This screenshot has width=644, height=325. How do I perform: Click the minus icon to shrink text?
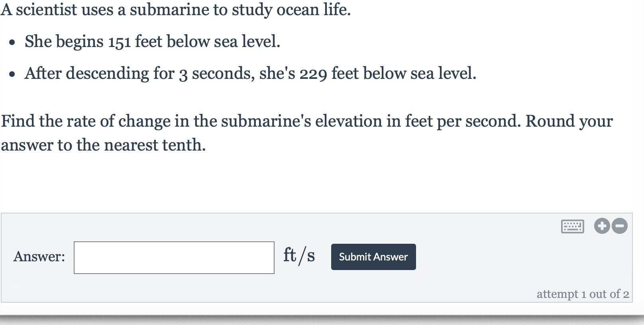(x=619, y=226)
